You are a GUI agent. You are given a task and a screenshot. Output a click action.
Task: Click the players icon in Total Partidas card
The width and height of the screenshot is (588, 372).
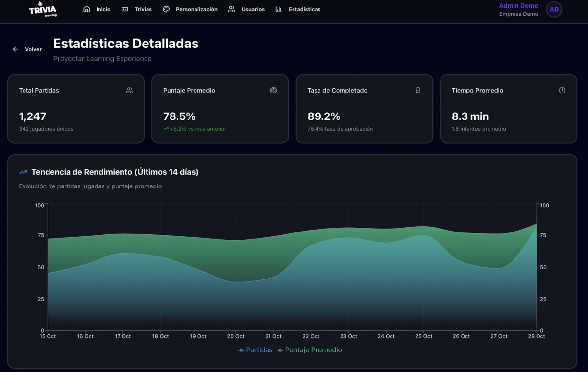point(129,90)
